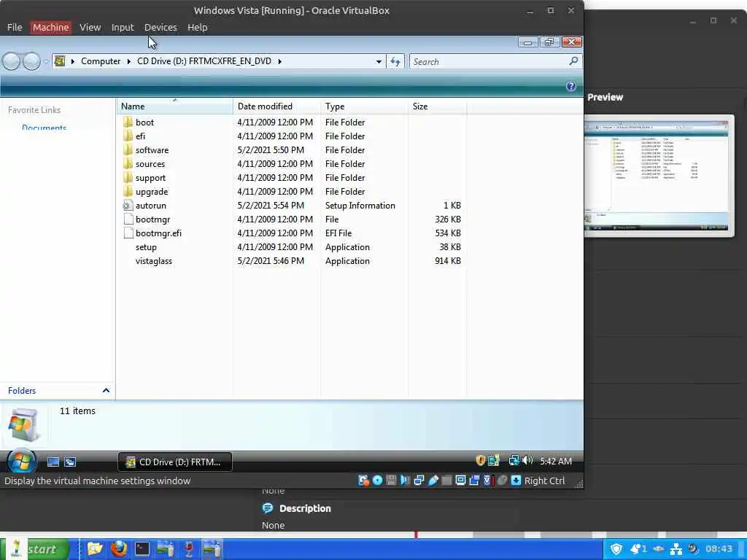747x560 pixels.
Task: Click Show Desktop in Vista quick launch
Action: tap(53, 462)
